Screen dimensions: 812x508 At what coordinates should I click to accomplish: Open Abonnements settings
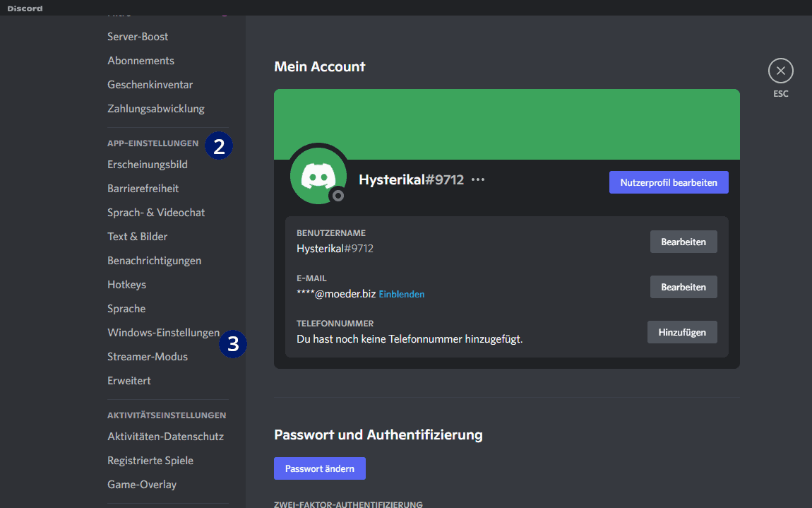click(141, 61)
